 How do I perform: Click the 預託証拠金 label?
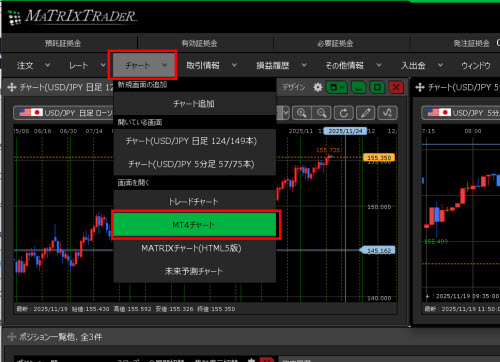coord(63,43)
